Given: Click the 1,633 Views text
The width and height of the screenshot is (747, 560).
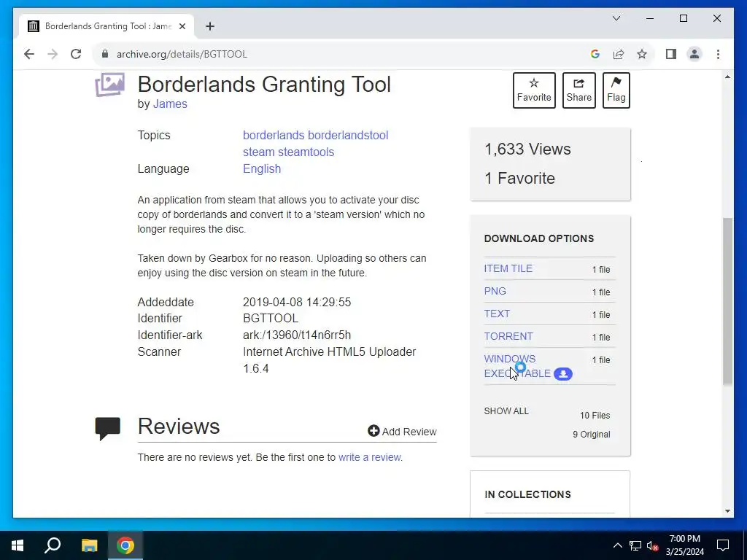Looking at the screenshot, I should point(527,149).
